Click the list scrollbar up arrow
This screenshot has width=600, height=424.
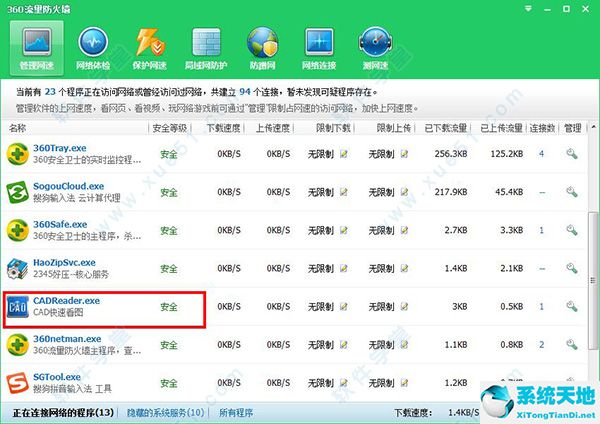(593, 127)
